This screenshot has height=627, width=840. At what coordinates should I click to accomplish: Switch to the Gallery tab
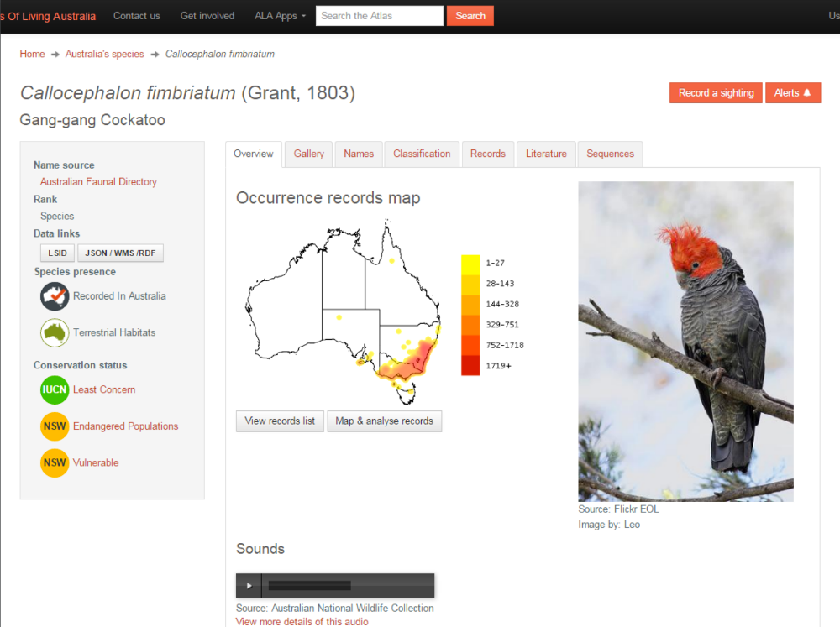[309, 154]
